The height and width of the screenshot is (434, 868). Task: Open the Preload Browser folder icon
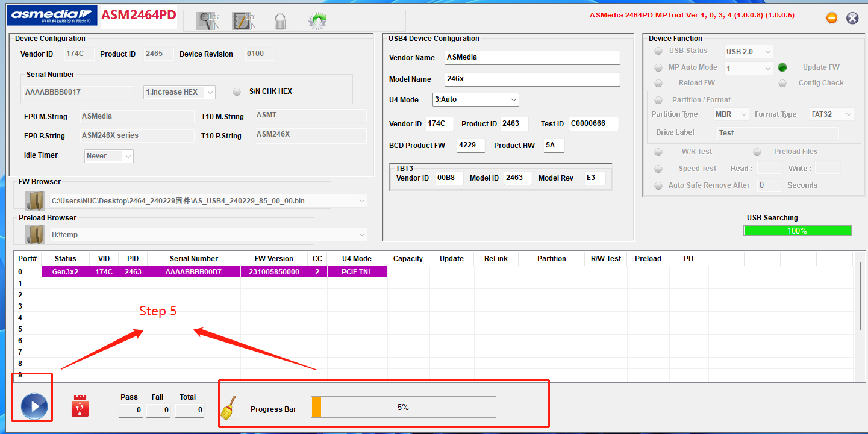click(35, 235)
